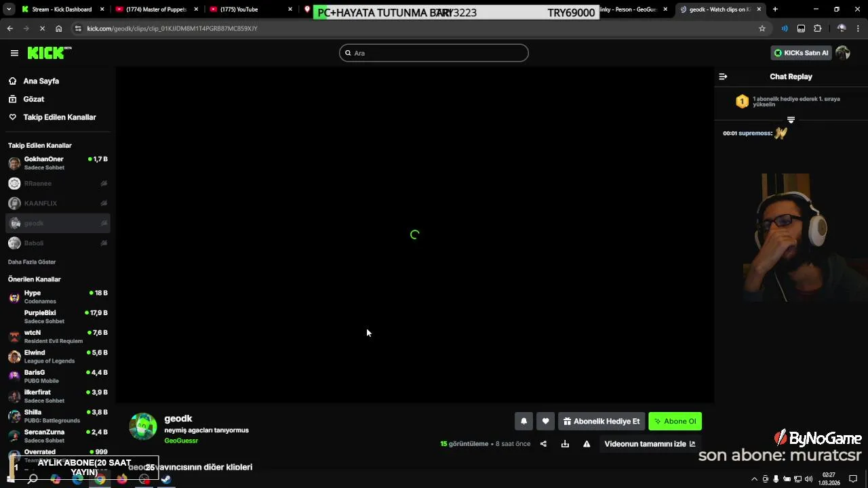Click the clip title neymiş agacları tanıyormus
Viewport: 868px width, 488px height.
(x=206, y=430)
